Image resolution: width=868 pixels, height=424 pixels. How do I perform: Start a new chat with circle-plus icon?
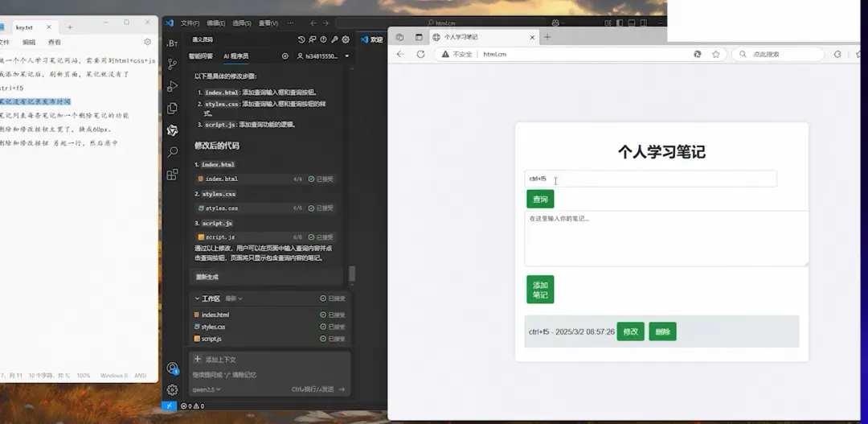pos(285,56)
